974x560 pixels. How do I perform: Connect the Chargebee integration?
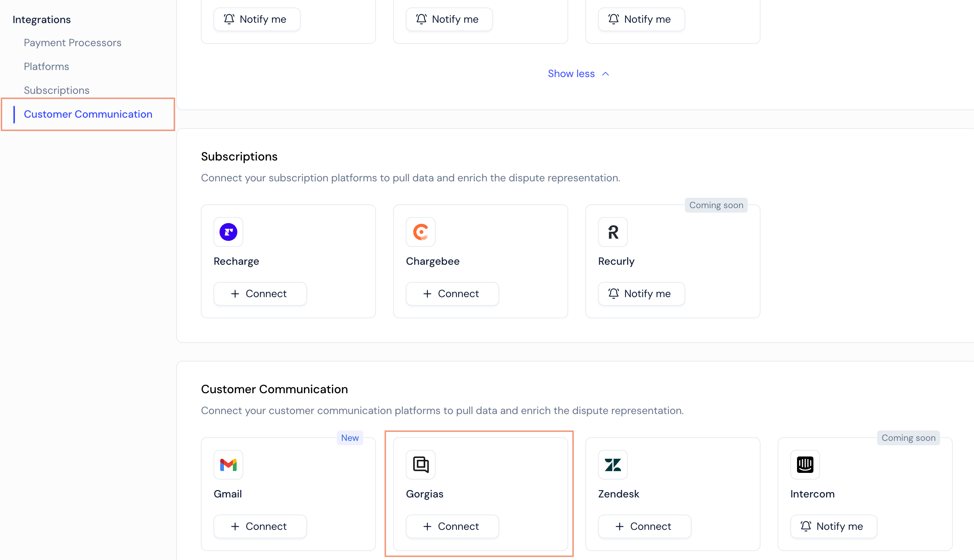click(x=452, y=294)
